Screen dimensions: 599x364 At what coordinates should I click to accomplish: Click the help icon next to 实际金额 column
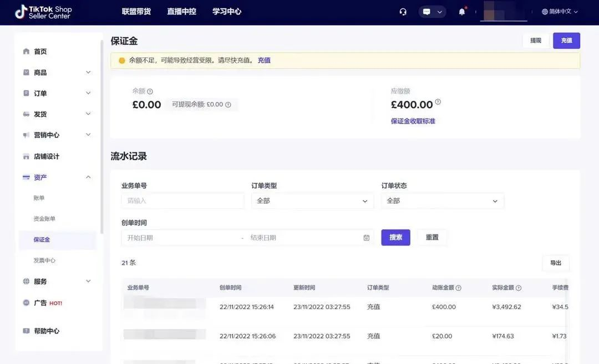[x=519, y=288]
